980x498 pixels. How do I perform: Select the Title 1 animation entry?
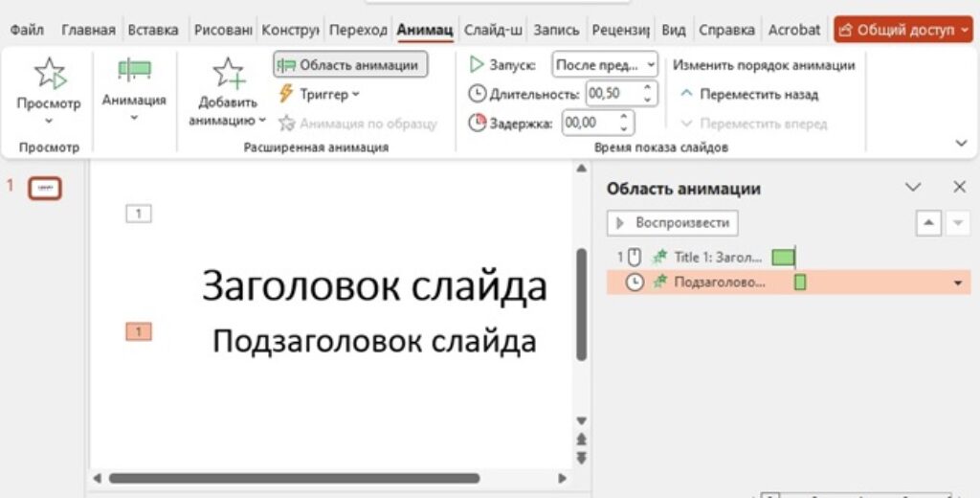[x=718, y=257]
